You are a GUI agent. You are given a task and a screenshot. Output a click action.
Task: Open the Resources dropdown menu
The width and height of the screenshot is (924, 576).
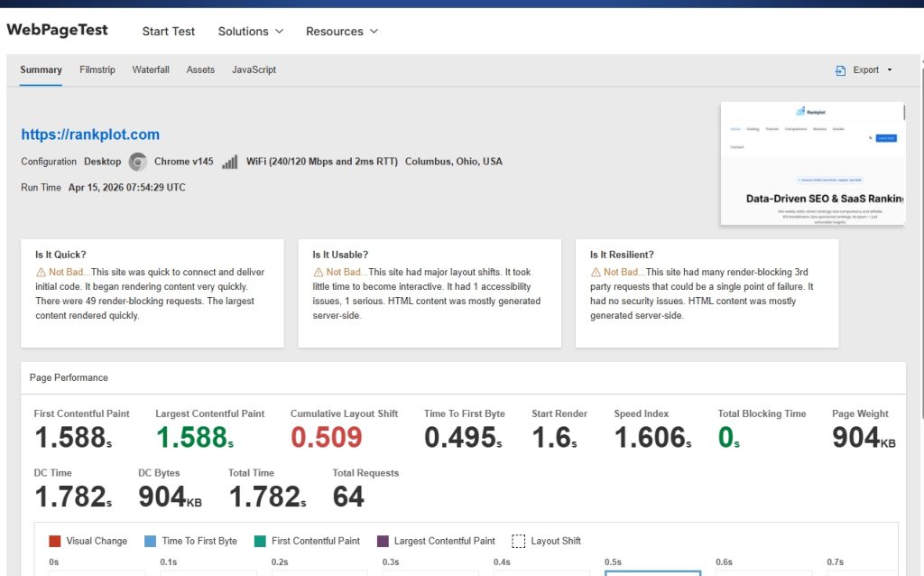pyautogui.click(x=341, y=32)
